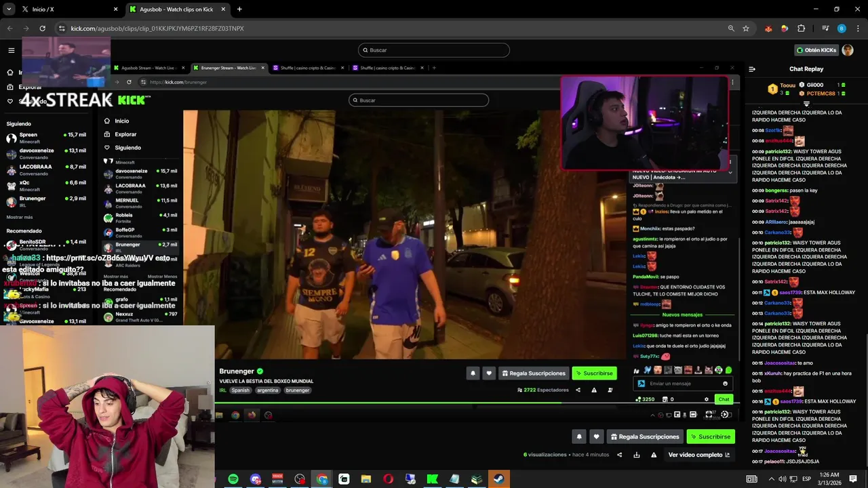Open the volume control in system tray
This screenshot has height=488, width=868.
[783, 479]
